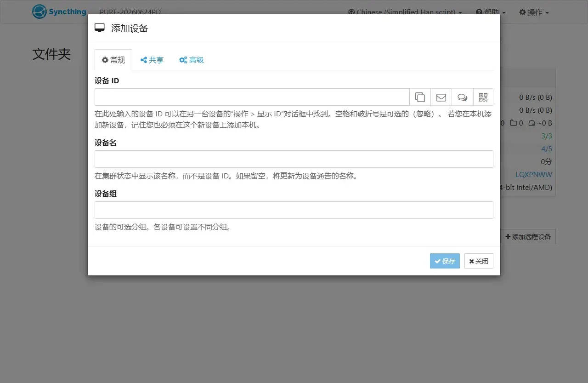This screenshot has height=383, width=588.
Task: Click into the 设备名 text box
Action: tap(294, 159)
